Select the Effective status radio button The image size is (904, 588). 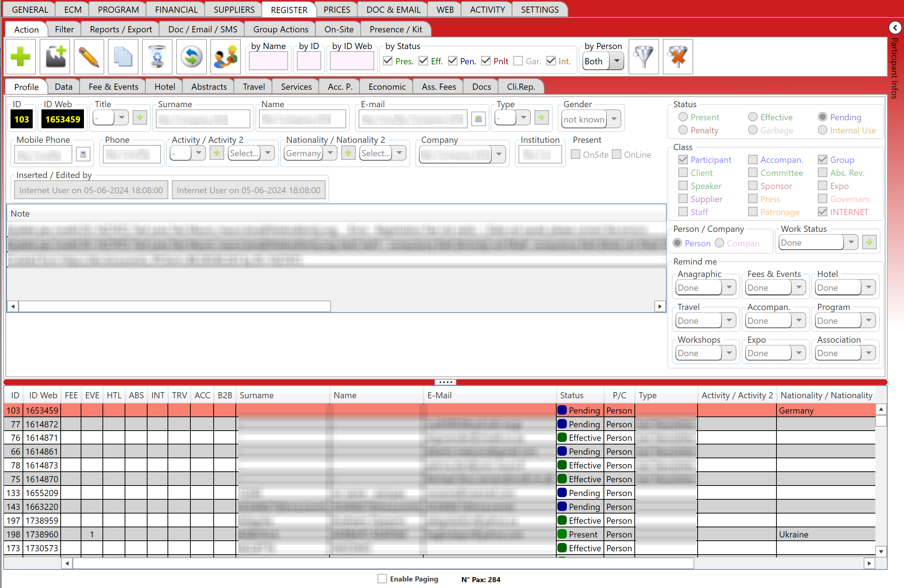point(752,117)
